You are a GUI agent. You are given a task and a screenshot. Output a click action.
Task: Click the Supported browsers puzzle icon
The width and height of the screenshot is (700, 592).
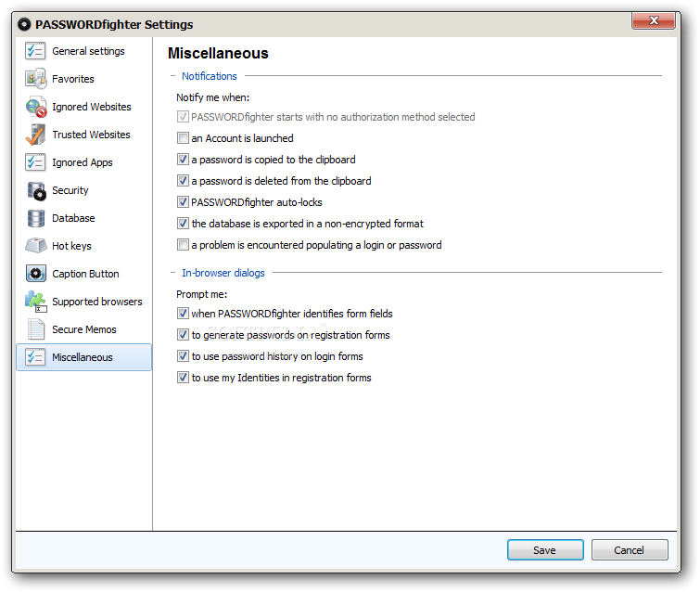pyautogui.click(x=36, y=302)
